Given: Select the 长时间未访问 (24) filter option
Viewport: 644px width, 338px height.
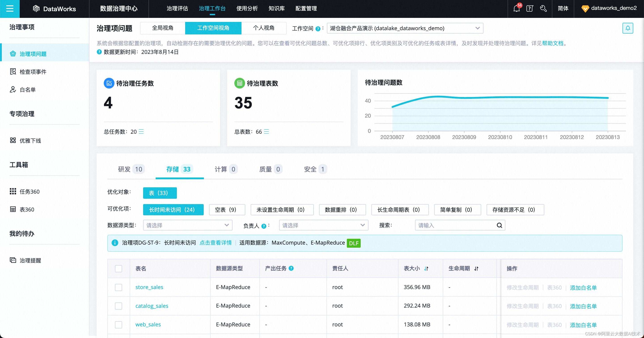Looking at the screenshot, I should [173, 210].
